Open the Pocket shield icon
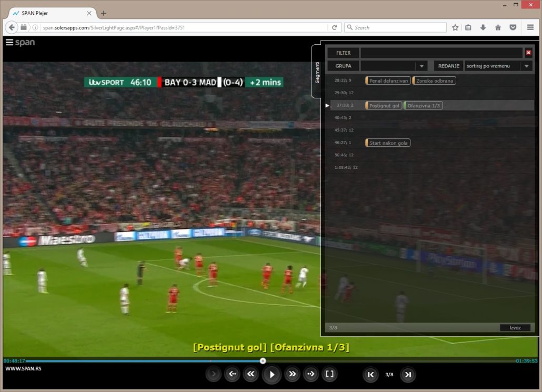The height and width of the screenshot is (392, 542). 513,27
